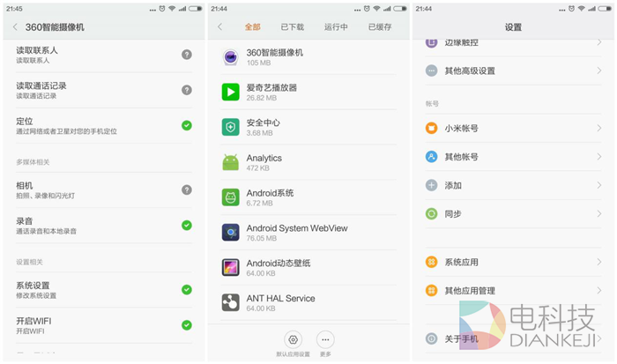This screenshot has width=617, height=364.
Task: Open 小米帐号 orange icon
Action: [x=432, y=129]
